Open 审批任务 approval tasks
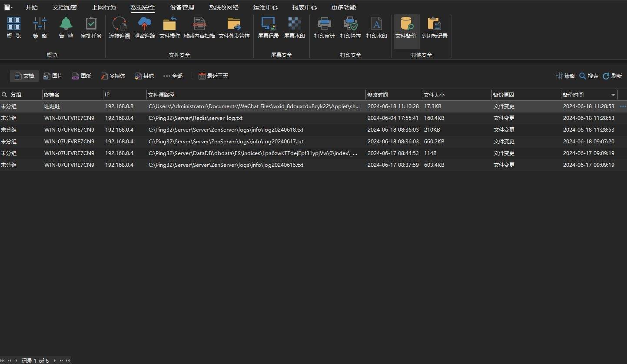Screen dimensions: 627x364 tap(91, 28)
